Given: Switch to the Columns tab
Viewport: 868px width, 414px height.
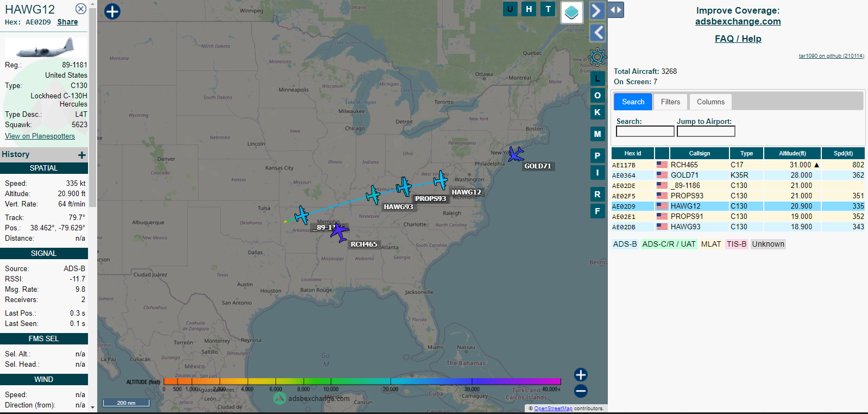Looking at the screenshot, I should [x=710, y=102].
